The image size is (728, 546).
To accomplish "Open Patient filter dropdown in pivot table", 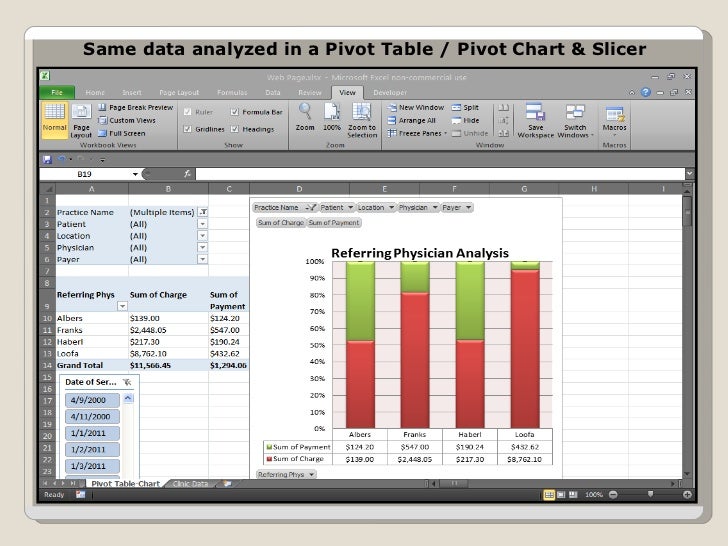I will point(202,224).
